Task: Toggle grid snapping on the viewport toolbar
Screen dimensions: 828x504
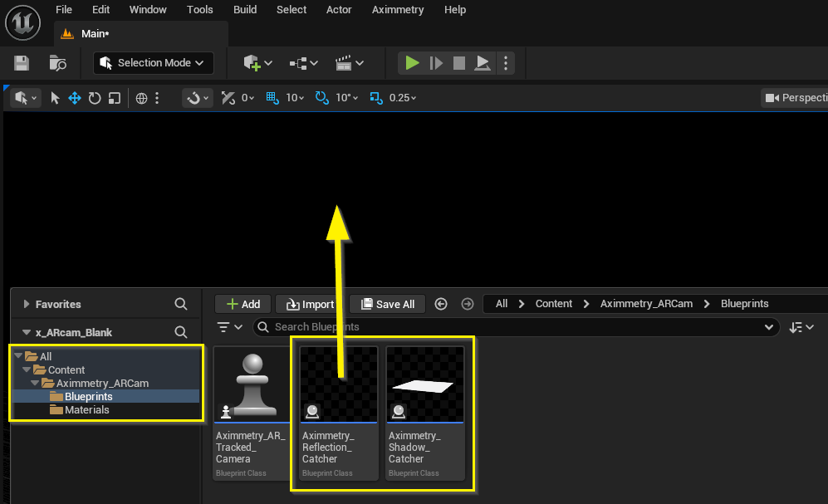Action: click(x=272, y=98)
